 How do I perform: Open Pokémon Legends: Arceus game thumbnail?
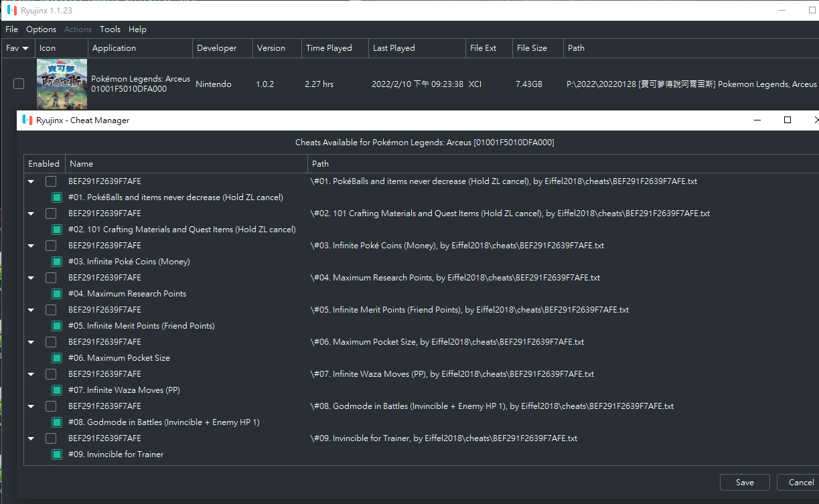click(62, 84)
